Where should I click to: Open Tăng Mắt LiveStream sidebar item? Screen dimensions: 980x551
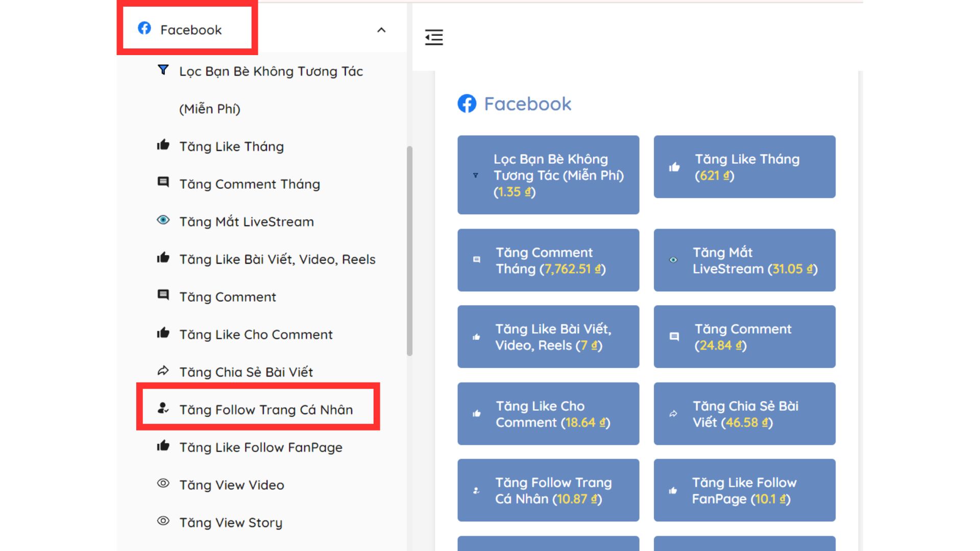pyautogui.click(x=247, y=222)
